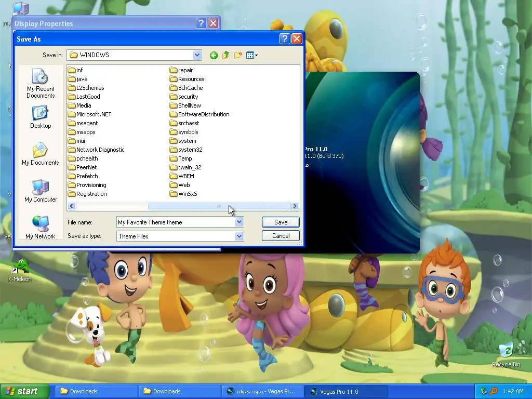Select the Temp folder
Viewport: 532px width, 399px height.
[x=181, y=158]
